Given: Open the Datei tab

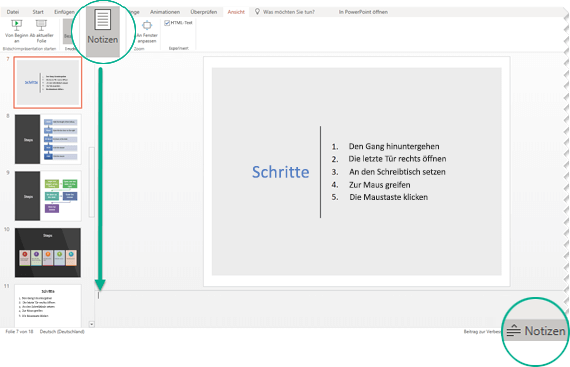Looking at the screenshot, I should (x=13, y=12).
